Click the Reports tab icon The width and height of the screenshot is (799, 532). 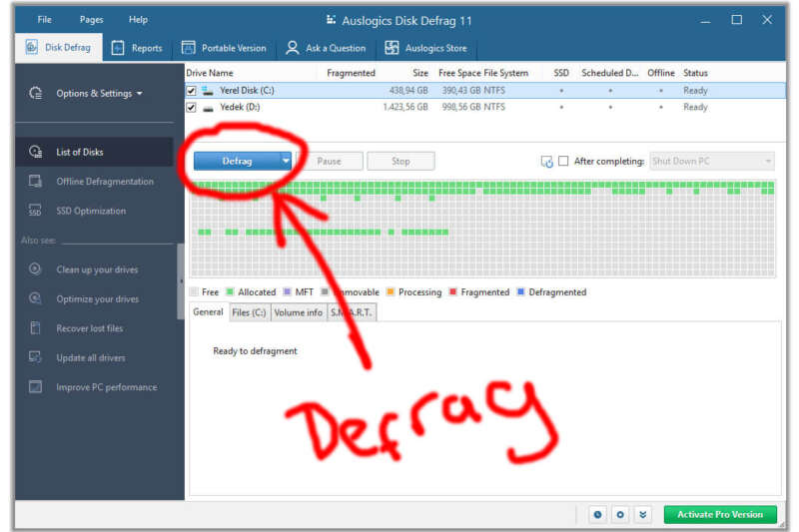click(118, 48)
